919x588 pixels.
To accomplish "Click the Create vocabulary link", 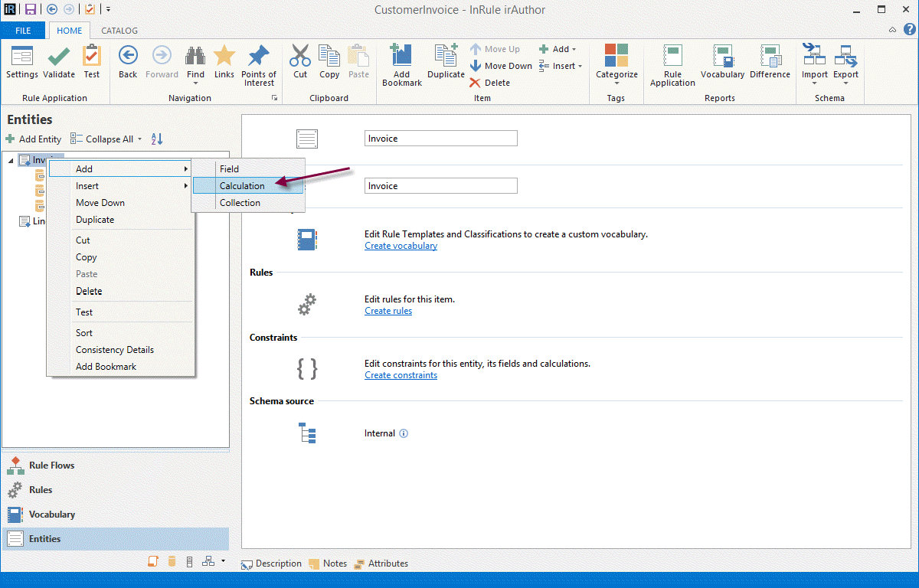I will pos(401,246).
